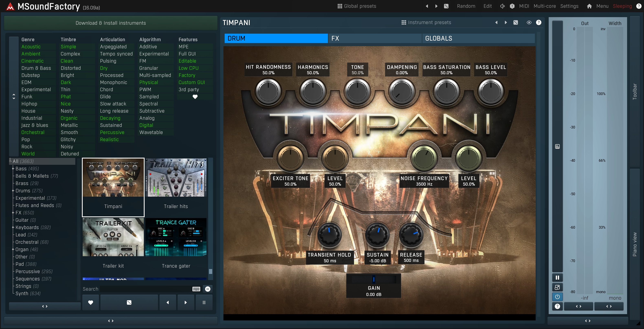
Task: Go to next global preset arrow
Action: [436, 6]
